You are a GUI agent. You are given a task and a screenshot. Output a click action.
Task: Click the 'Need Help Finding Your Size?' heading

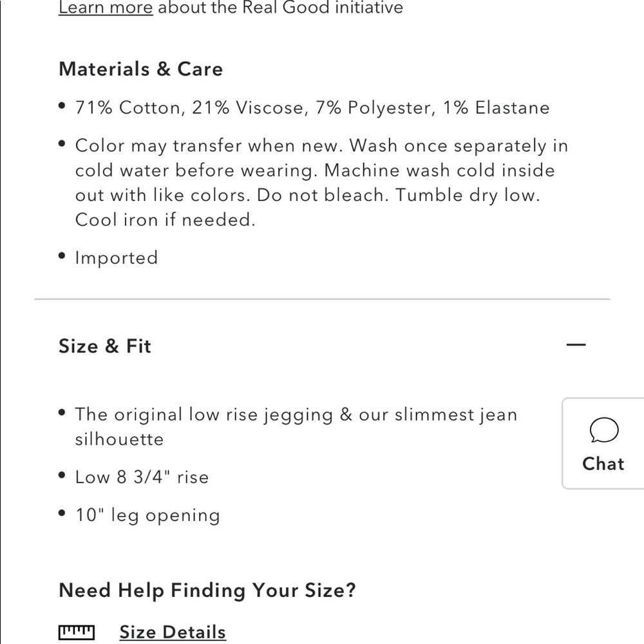click(x=207, y=590)
